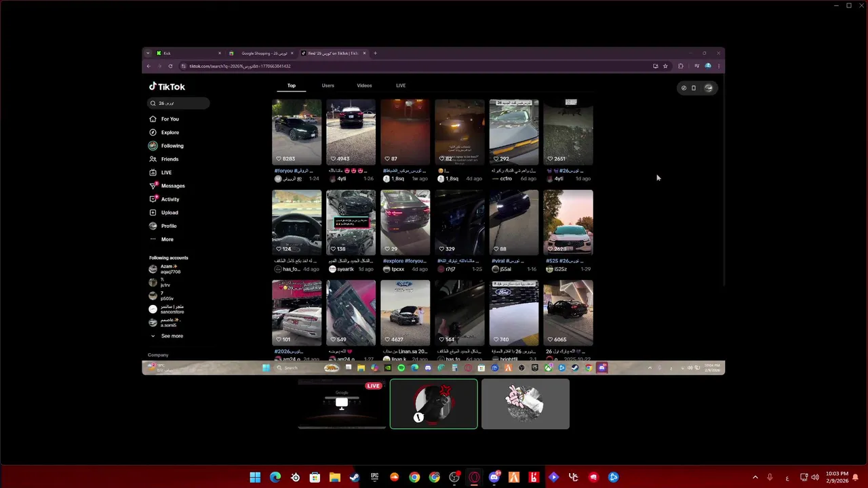Open video thumbnail with 8283 likes

(x=297, y=132)
